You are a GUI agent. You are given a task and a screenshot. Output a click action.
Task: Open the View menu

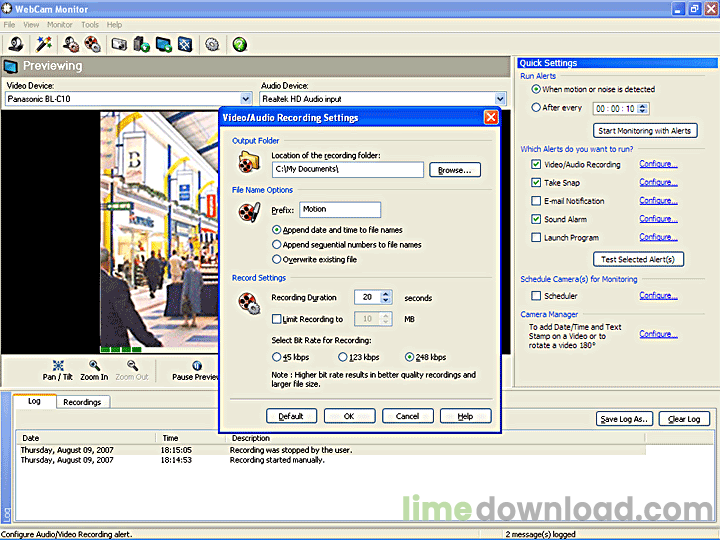[x=31, y=25]
